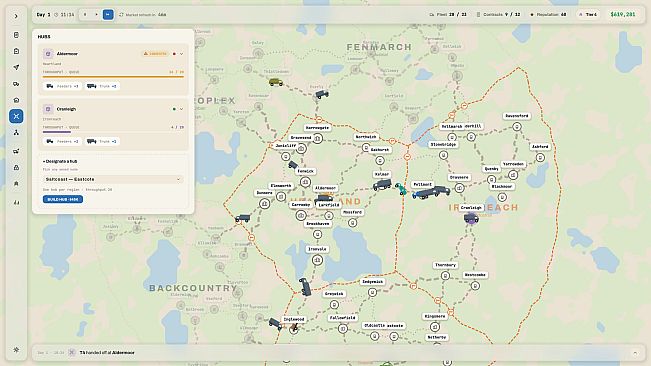Open the Softcoast — Eastcote node dropdown
The width and height of the screenshot is (651, 366).
pos(113,179)
